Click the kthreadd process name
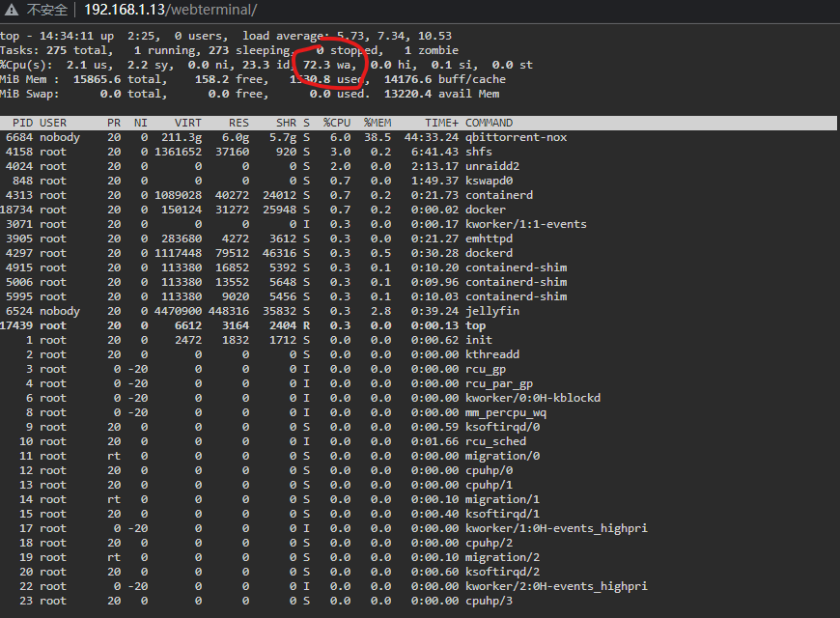This screenshot has height=618, width=840. (x=492, y=354)
